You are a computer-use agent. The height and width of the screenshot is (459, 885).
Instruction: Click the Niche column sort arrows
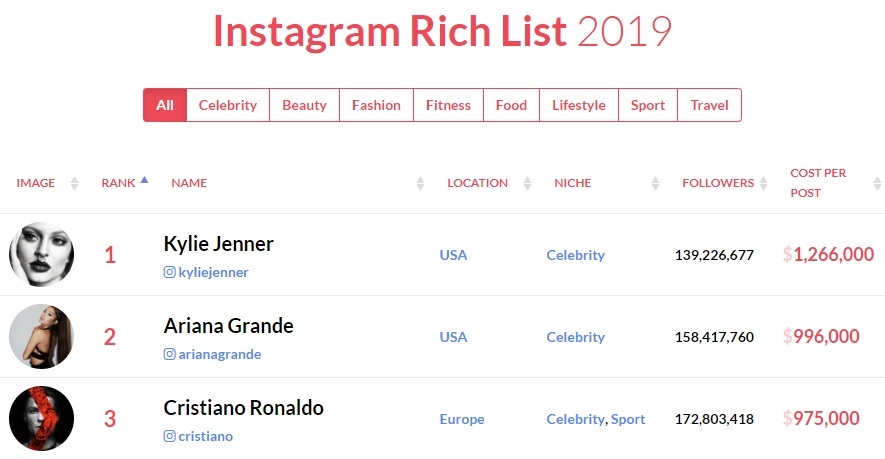point(655,184)
